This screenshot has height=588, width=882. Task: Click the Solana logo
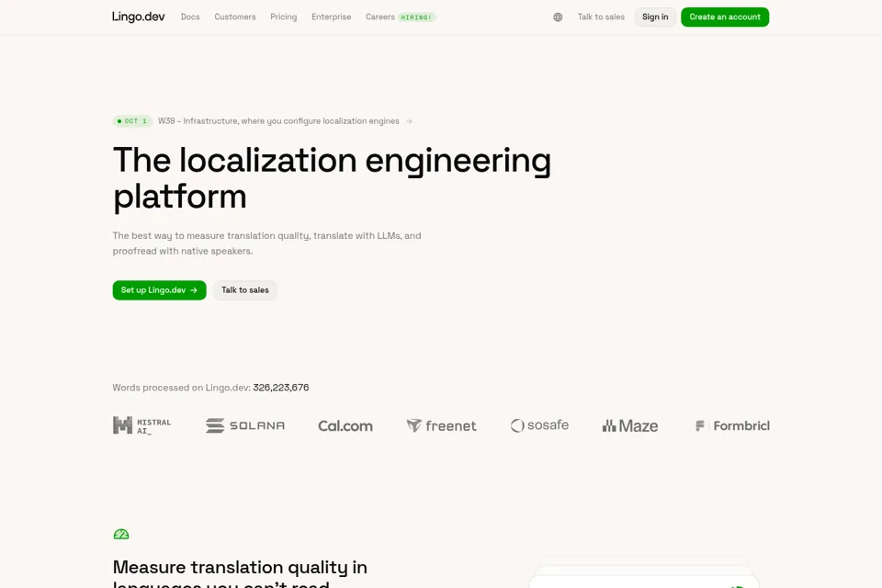click(x=244, y=425)
